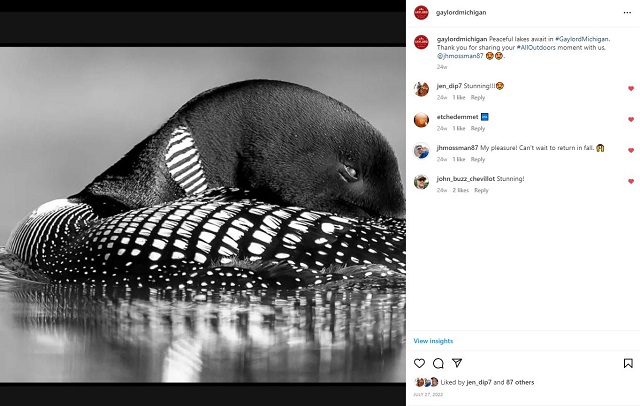
Task: Click the black-and-white loon photo
Action: click(203, 213)
